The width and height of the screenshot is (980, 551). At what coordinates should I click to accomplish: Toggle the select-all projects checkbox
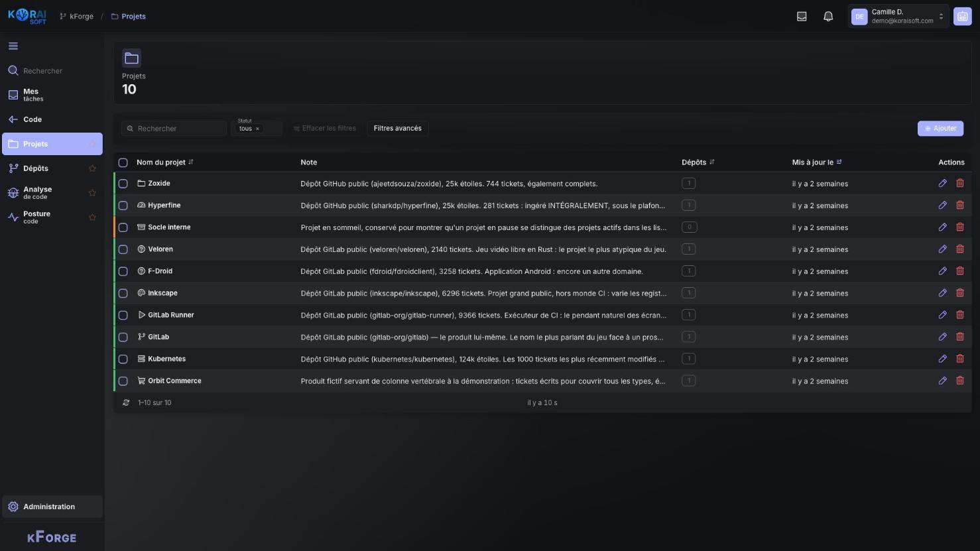[x=123, y=162]
